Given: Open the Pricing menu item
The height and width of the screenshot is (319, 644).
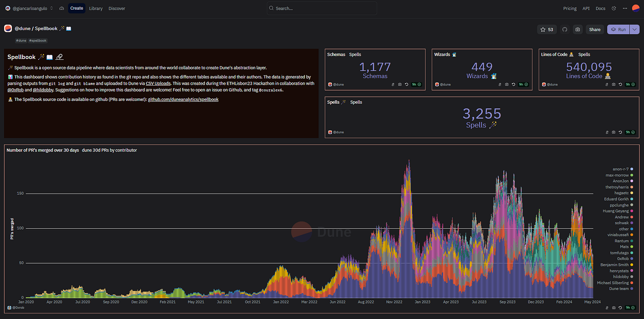Looking at the screenshot, I should point(570,8).
